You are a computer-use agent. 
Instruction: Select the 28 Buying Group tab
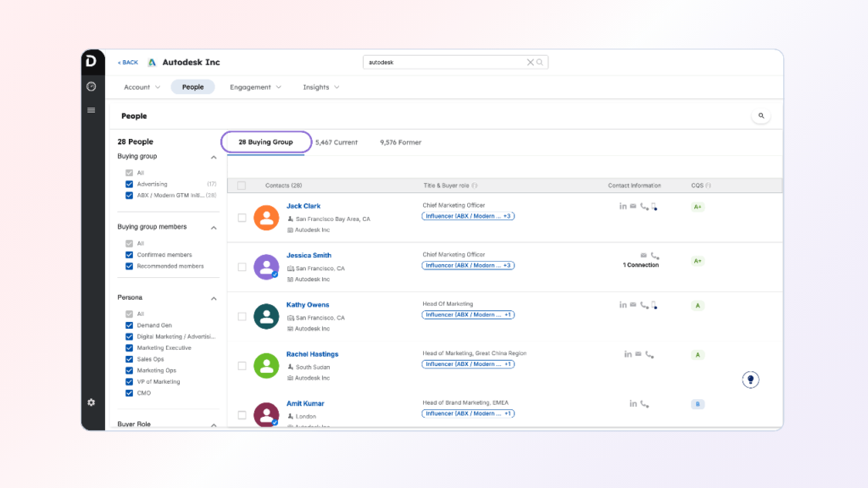pyautogui.click(x=265, y=142)
